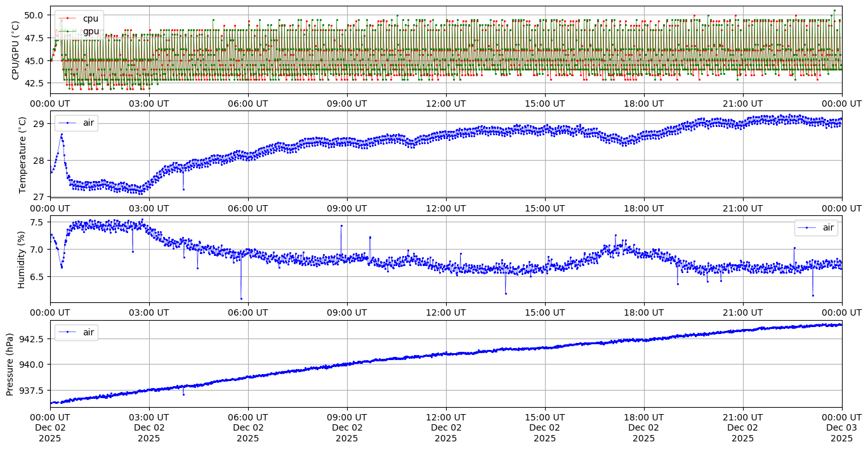The height and width of the screenshot is (449, 868).
Task: Click the CPU/GPU (°C) y-axis label
Action: point(15,50)
